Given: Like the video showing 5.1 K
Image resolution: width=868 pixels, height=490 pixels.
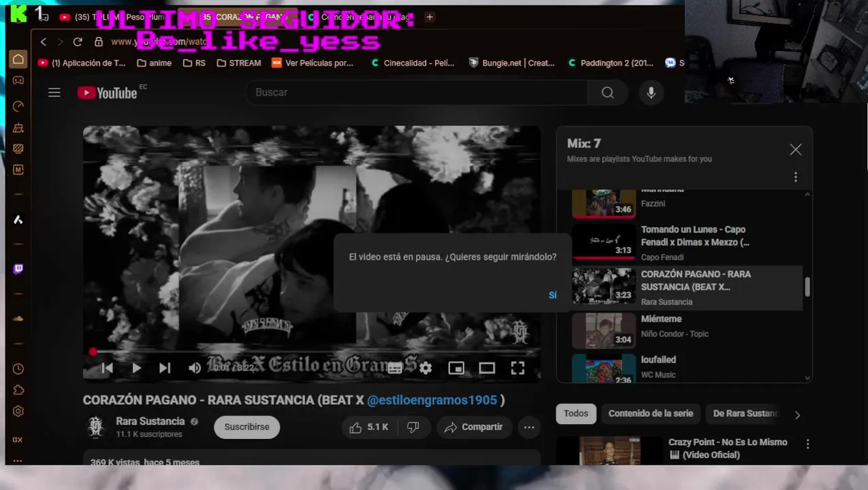Looking at the screenshot, I should (368, 427).
